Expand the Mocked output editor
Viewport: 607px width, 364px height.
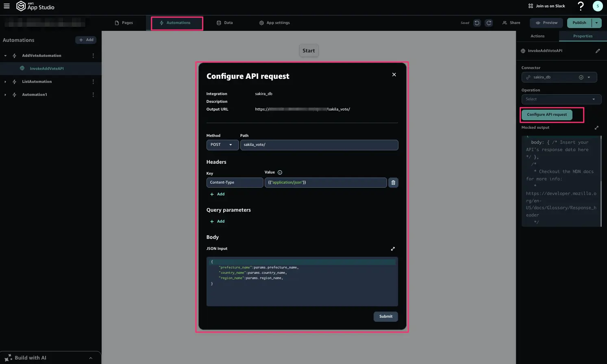[596, 128]
